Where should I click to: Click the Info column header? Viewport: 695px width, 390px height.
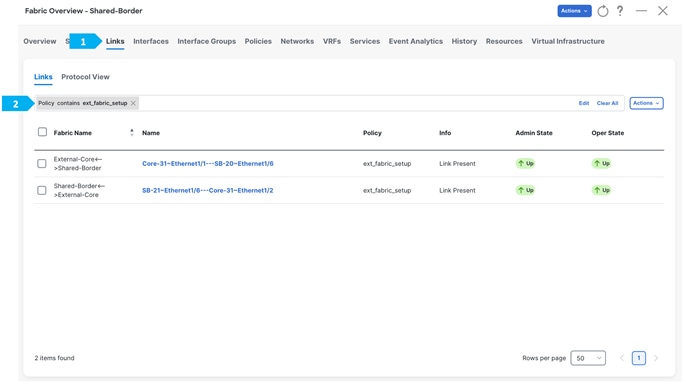(445, 133)
